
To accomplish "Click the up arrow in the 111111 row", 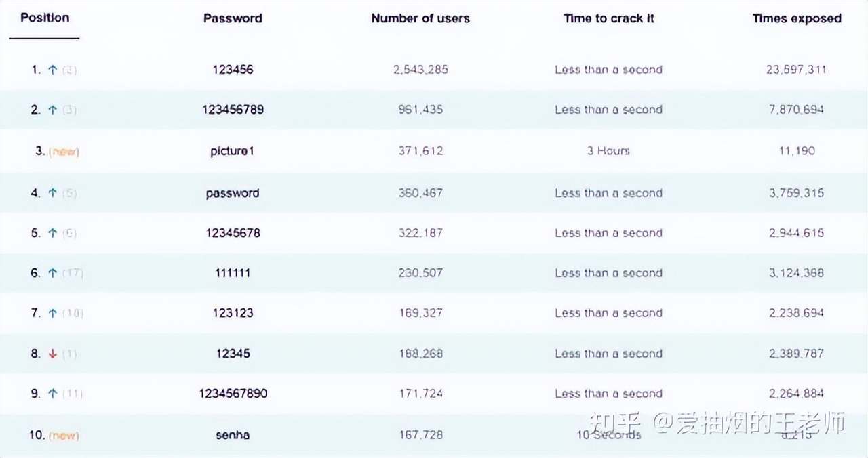I will pos(52,273).
